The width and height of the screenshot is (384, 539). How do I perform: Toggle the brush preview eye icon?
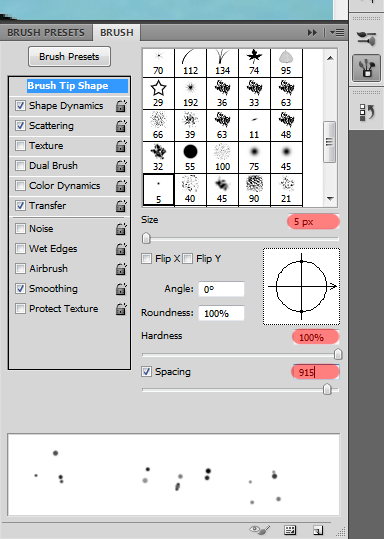pos(259,529)
